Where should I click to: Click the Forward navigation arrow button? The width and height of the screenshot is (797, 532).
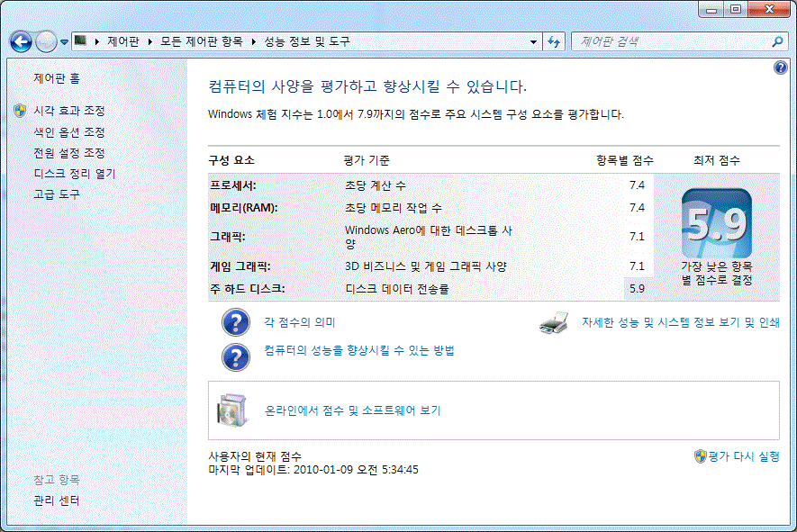[46, 41]
